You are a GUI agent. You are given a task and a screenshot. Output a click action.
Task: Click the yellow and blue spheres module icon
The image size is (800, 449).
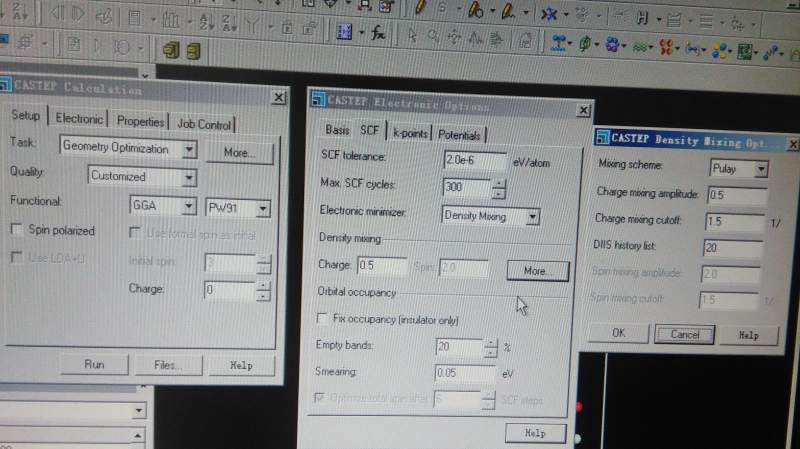pyautogui.click(x=720, y=51)
